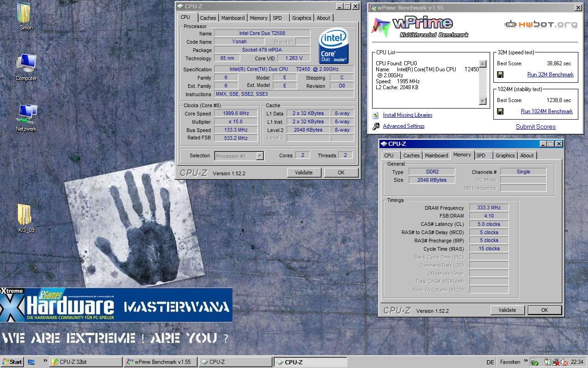This screenshot has height=368, width=588.
Task: Click the save icon under 1024M stability test
Action: click(500, 111)
